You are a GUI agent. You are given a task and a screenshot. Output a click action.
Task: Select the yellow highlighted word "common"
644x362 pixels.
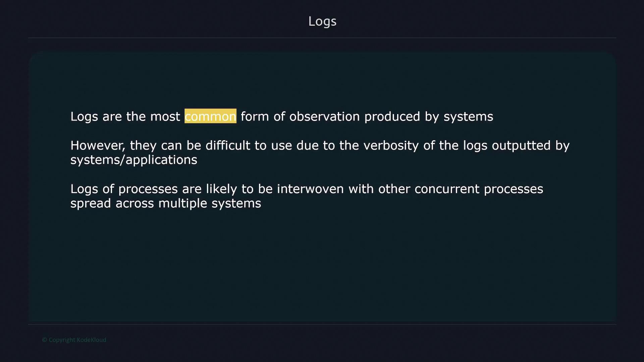[x=210, y=117]
